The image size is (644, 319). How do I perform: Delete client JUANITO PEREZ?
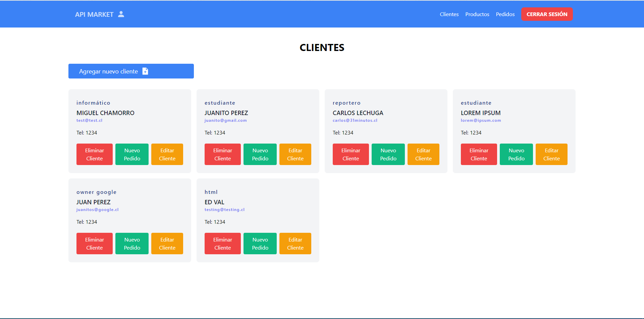click(222, 154)
